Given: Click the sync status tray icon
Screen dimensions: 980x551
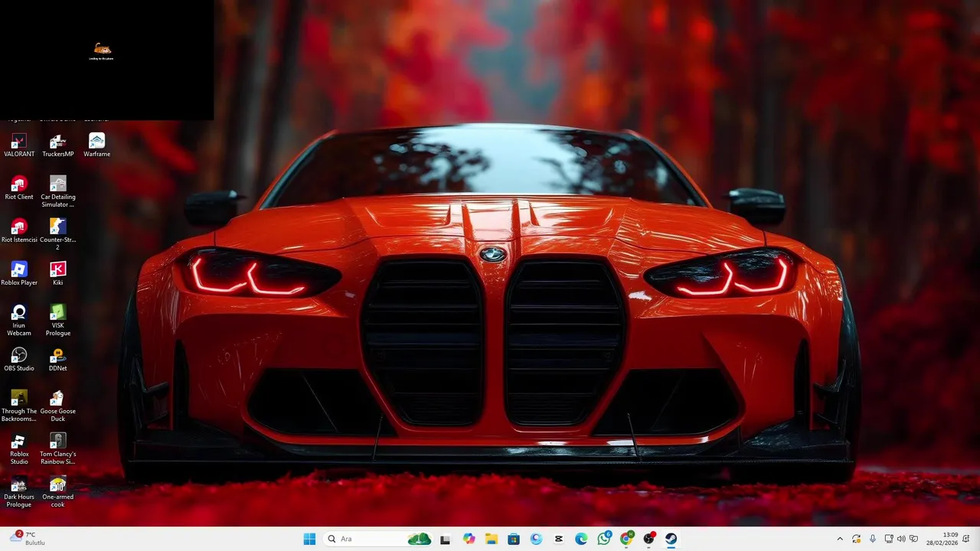Looking at the screenshot, I should pyautogui.click(x=856, y=539).
